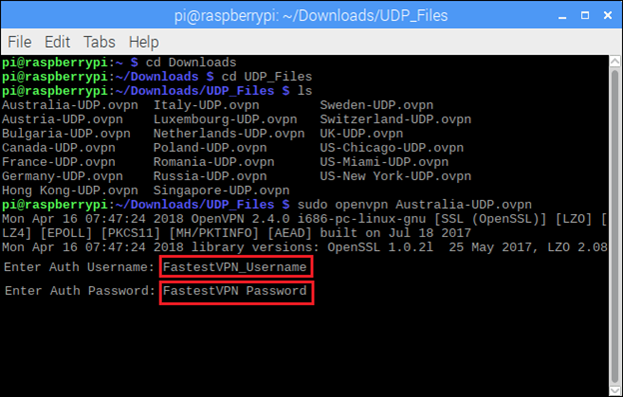
Task: Click Australia-UDP.ovpn in file listing
Action: pyautogui.click(x=70, y=105)
